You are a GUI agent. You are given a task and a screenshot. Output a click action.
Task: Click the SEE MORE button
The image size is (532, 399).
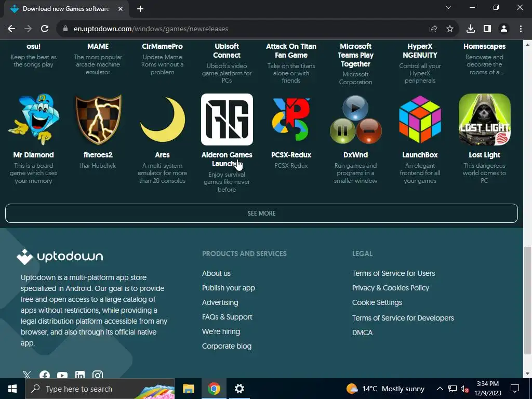coord(262,214)
